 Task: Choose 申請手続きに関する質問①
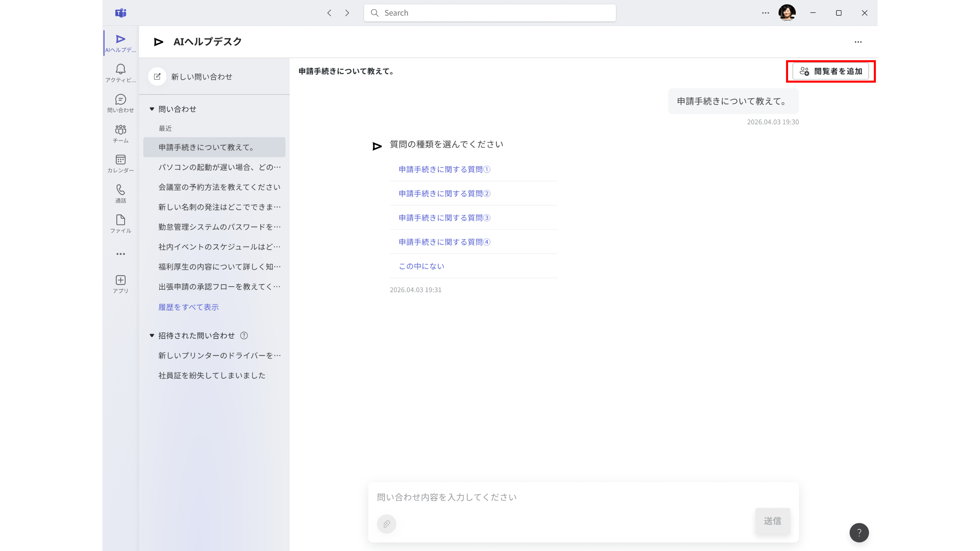pyautogui.click(x=444, y=169)
